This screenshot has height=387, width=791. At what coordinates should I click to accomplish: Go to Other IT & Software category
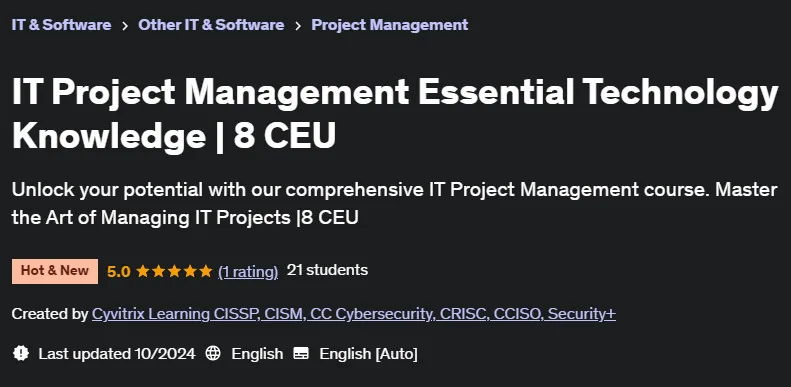[x=211, y=25]
